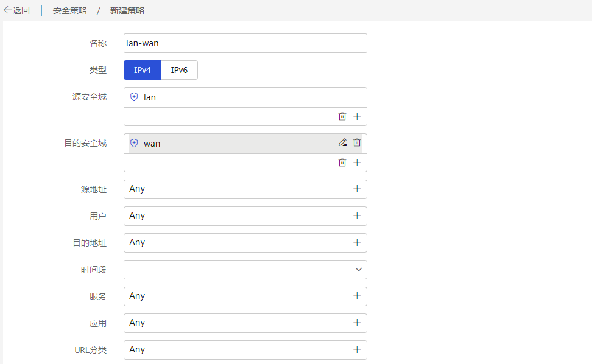Viewport: 592px width, 364px height.
Task: Click the 名称 name field containing lan-wan
Action: [245, 43]
